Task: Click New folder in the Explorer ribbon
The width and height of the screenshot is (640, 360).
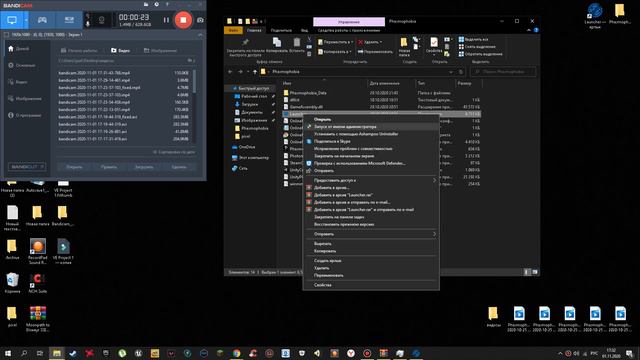Action: pos(404,47)
